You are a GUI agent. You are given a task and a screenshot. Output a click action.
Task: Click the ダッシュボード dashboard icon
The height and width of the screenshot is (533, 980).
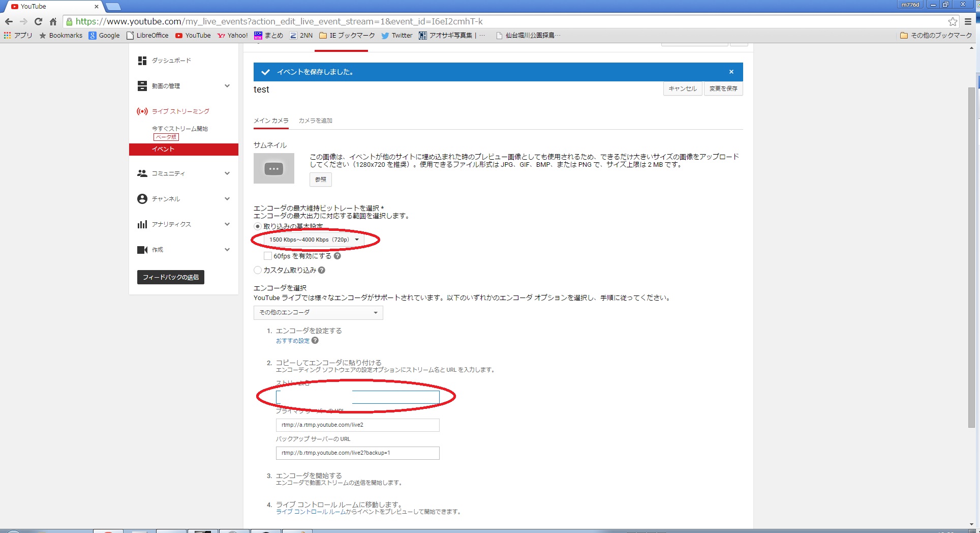coord(142,61)
